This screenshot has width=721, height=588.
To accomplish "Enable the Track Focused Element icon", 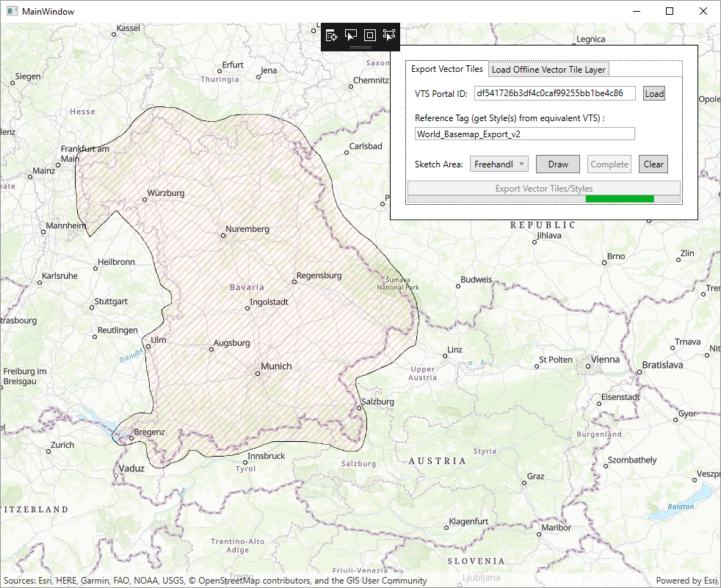I will click(389, 35).
